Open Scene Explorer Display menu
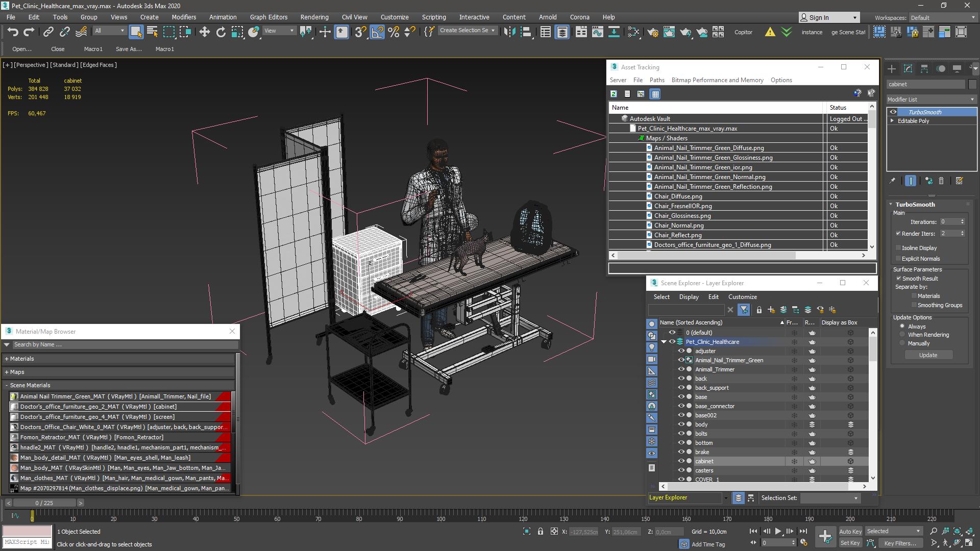This screenshot has height=551, width=980. tap(689, 297)
